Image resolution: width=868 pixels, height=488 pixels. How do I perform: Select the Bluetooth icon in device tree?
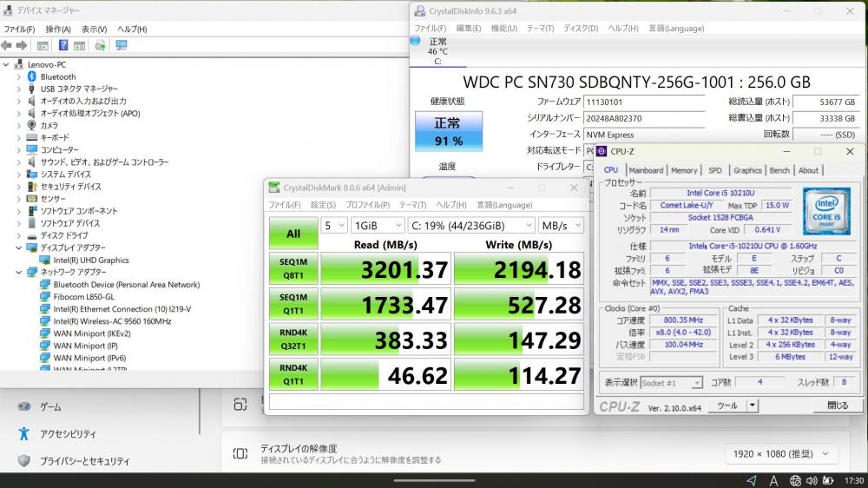click(31, 76)
